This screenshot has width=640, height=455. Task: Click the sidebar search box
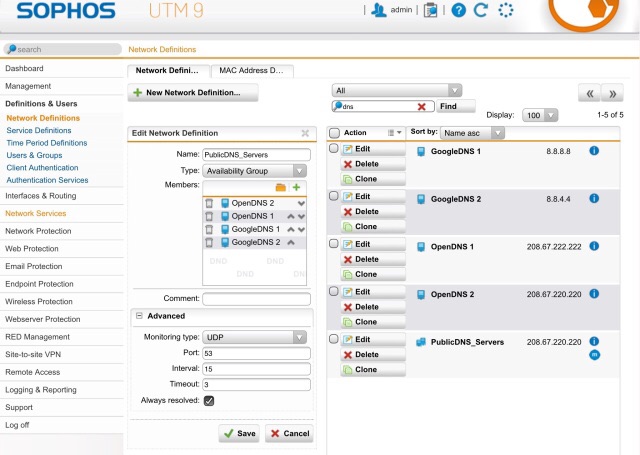pos(63,49)
